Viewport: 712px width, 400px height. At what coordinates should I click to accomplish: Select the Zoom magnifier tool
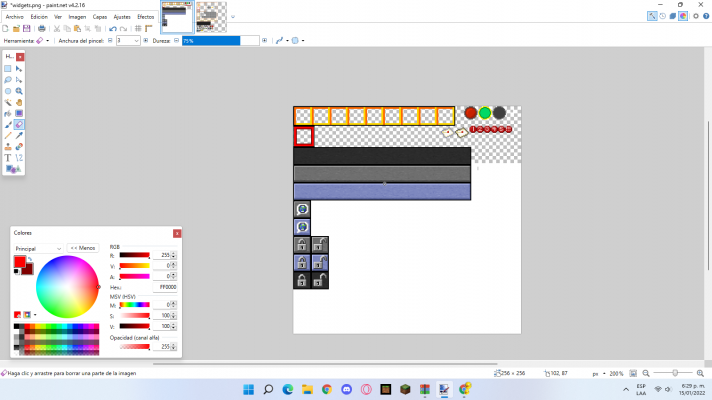tap(19, 91)
